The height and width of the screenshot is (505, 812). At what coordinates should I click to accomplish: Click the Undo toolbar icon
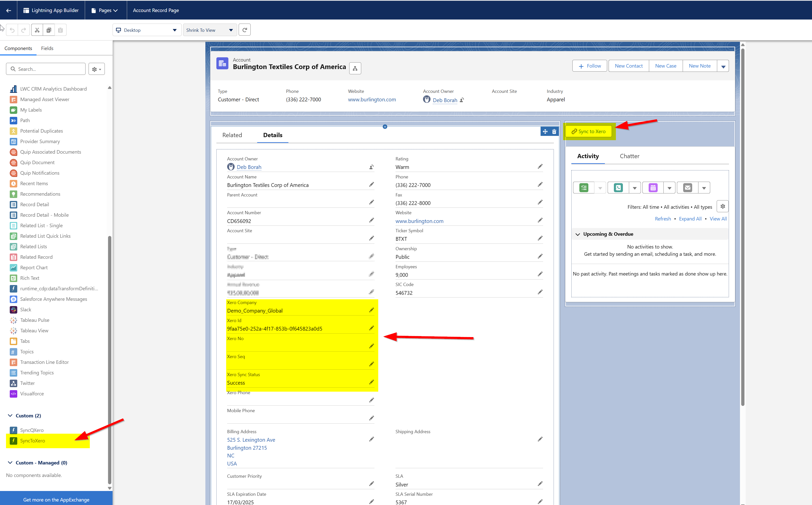12,30
